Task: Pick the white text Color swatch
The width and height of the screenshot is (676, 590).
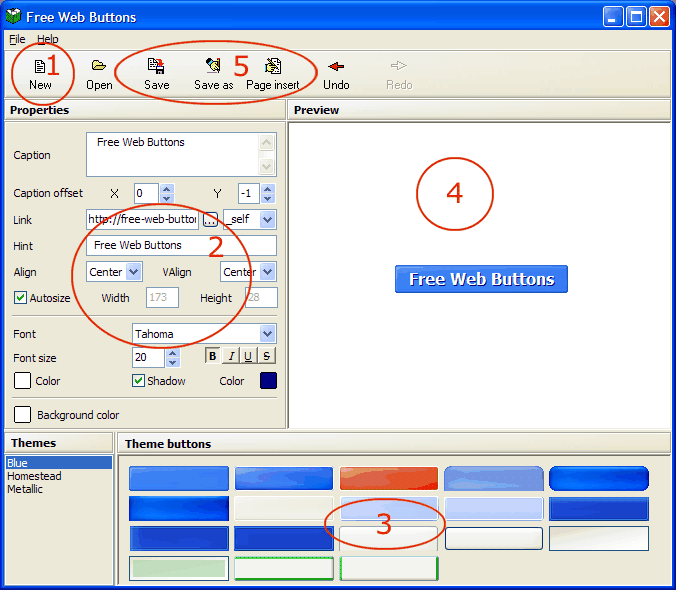Action: [22, 381]
